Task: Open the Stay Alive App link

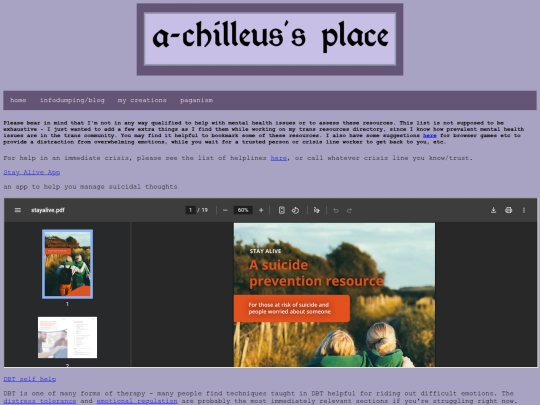Action: pyautogui.click(x=32, y=172)
